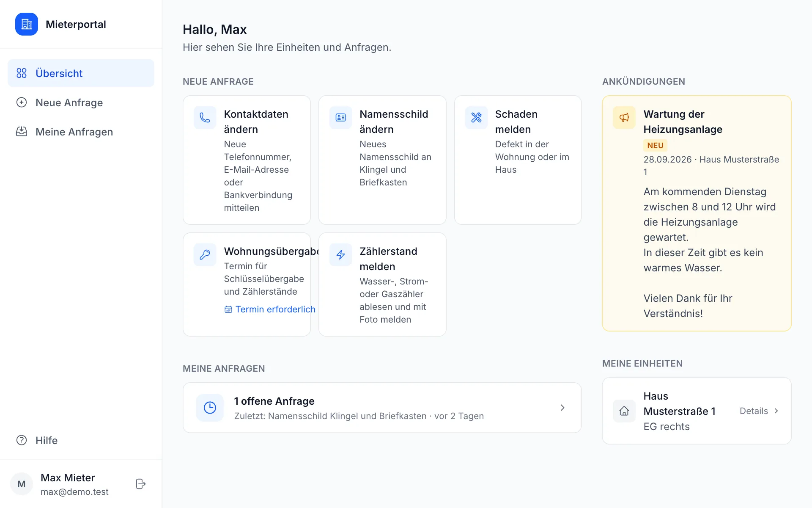Image resolution: width=812 pixels, height=508 pixels.
Task: Click the NEUE ANFRAGE section heading
Action: tap(218, 81)
